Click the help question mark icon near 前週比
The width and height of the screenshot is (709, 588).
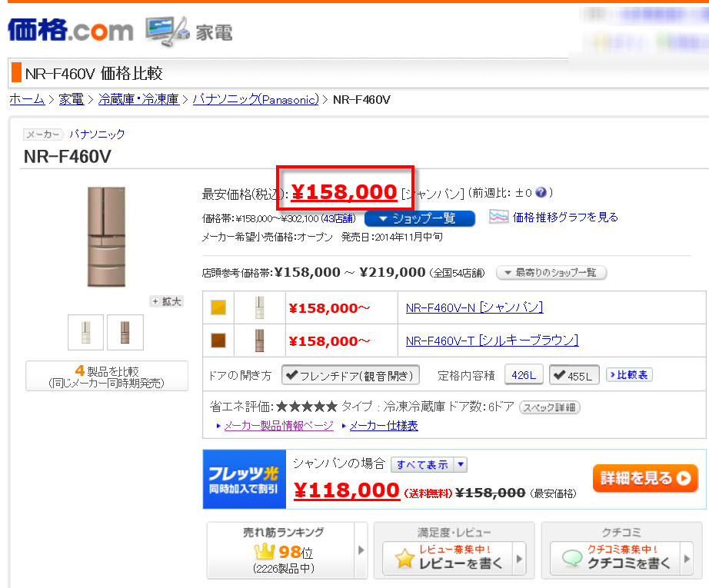pyautogui.click(x=541, y=192)
